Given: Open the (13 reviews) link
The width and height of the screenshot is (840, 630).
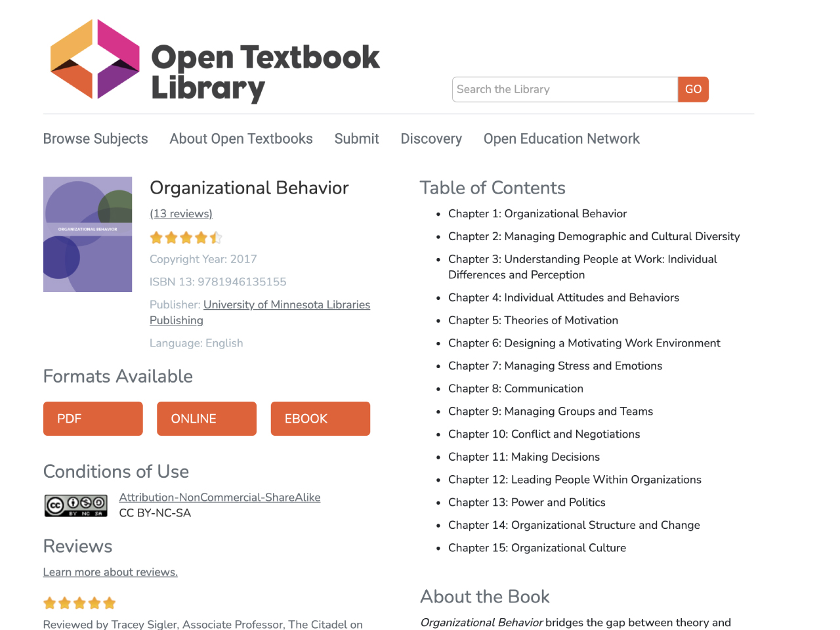Looking at the screenshot, I should 181,214.
